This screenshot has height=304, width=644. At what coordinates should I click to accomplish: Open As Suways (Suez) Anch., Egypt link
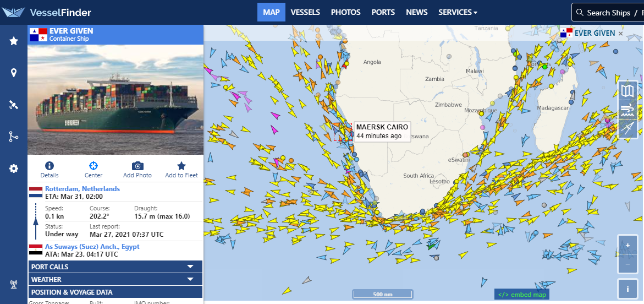[x=92, y=246]
